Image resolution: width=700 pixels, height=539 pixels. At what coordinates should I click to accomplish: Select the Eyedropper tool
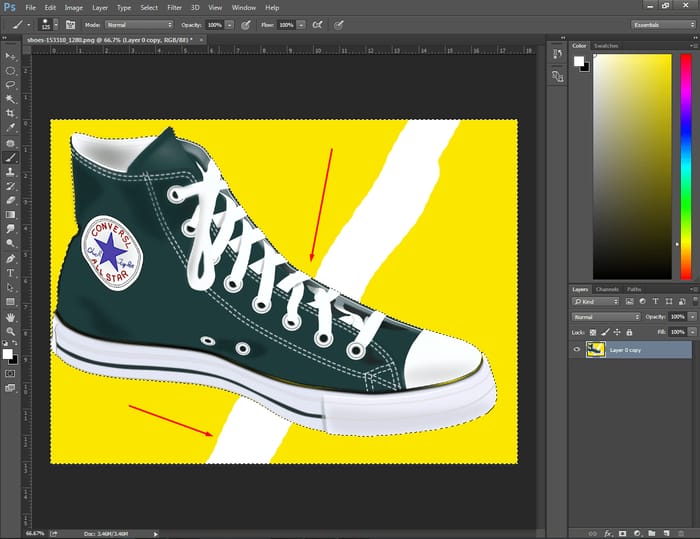pyautogui.click(x=10, y=128)
